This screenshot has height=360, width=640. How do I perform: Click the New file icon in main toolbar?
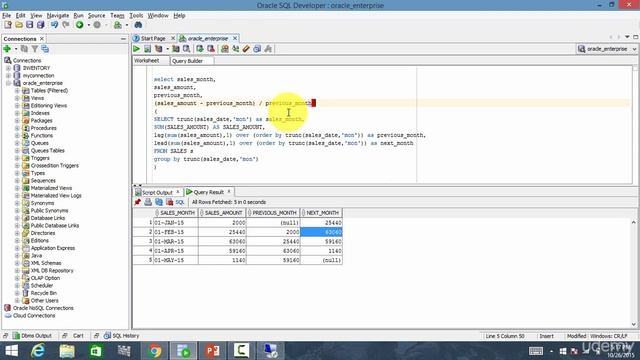pyautogui.click(x=8, y=25)
